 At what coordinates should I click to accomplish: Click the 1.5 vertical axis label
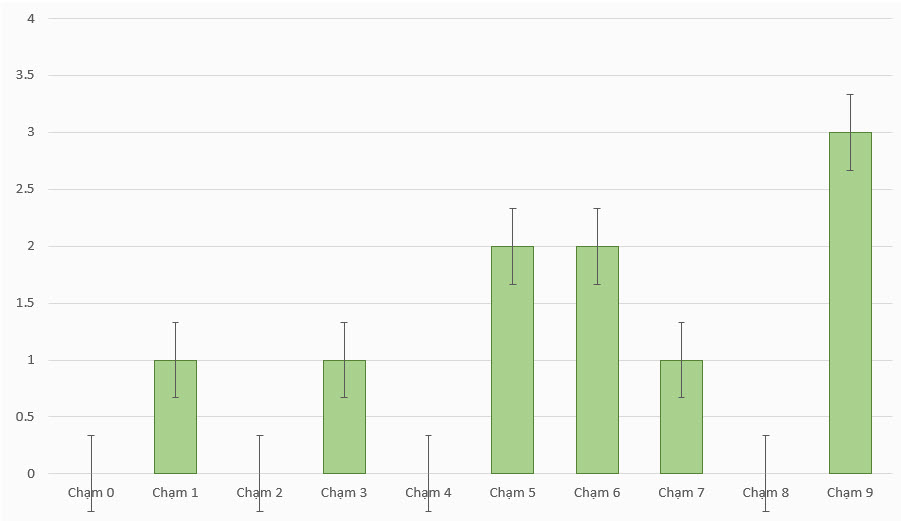(25, 303)
